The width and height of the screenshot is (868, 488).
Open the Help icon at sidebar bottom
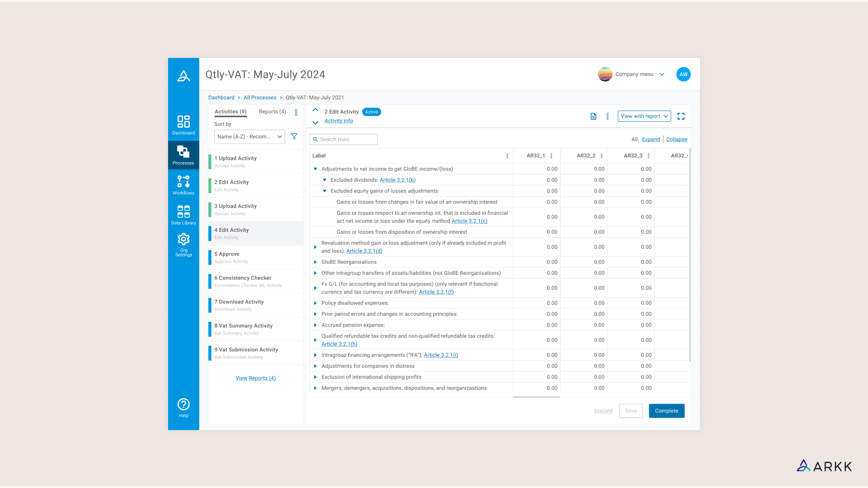tap(183, 408)
